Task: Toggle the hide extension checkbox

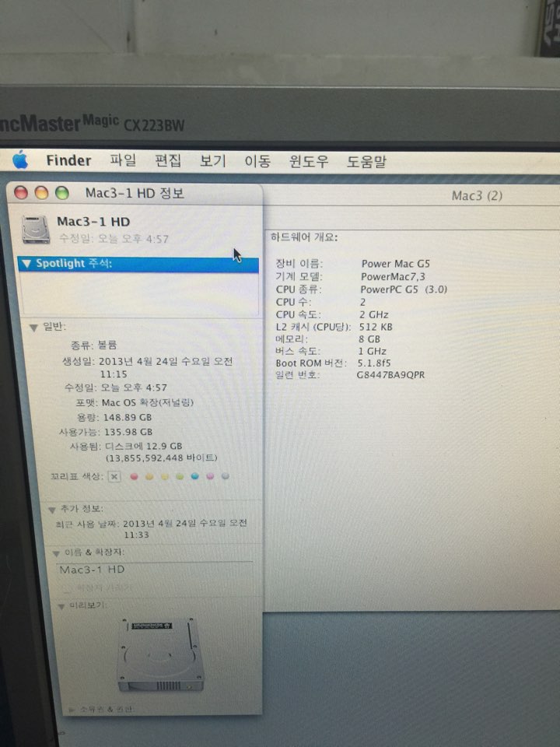Action: 68,587
